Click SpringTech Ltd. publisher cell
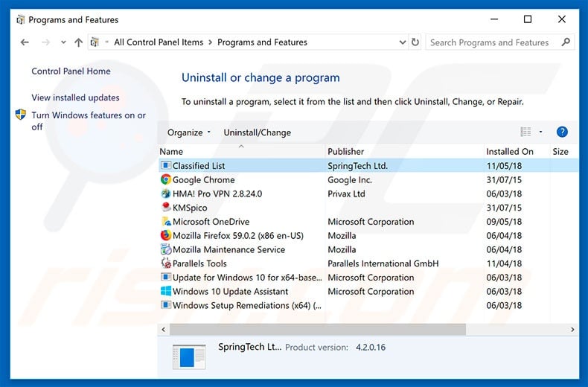Screen dimensions: 588x387 tap(358, 165)
